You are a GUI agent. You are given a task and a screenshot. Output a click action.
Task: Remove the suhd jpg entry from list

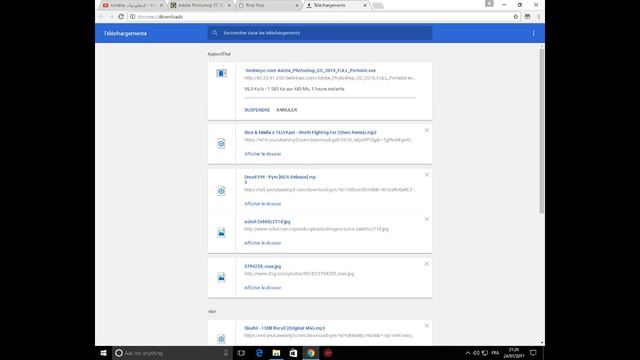point(427,219)
